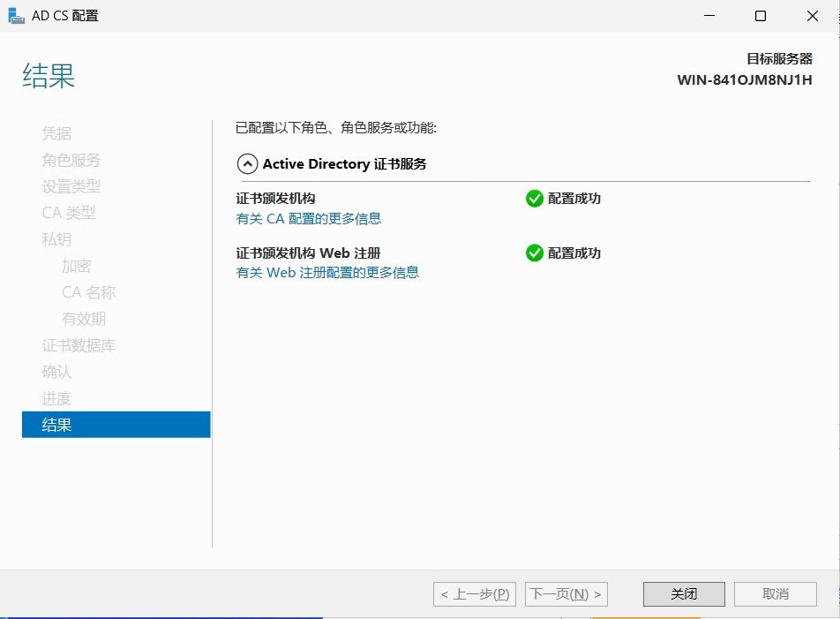The image size is (840, 619).
Task: Select the CA 名称 sub-step in sidebar
Action: [88, 292]
